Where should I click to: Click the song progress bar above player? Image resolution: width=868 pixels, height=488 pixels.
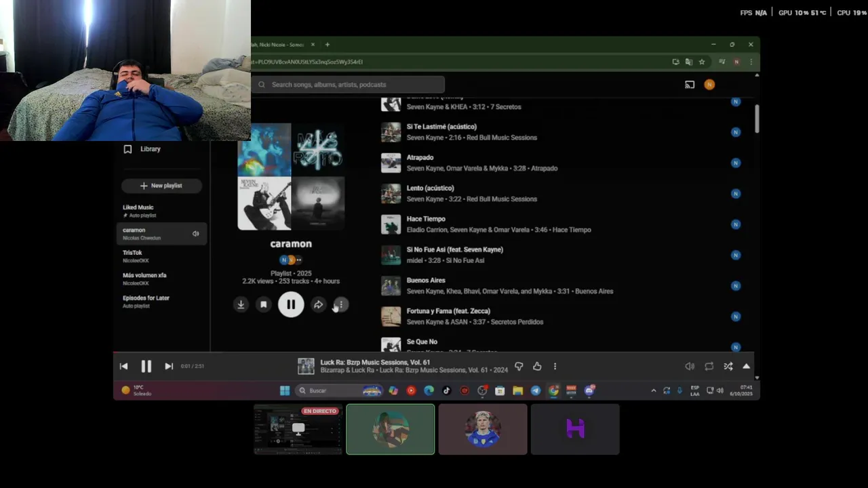coord(433,352)
